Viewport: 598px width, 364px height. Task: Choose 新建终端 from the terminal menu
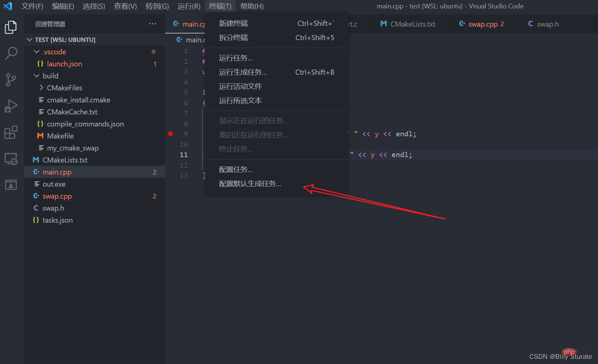click(x=233, y=24)
